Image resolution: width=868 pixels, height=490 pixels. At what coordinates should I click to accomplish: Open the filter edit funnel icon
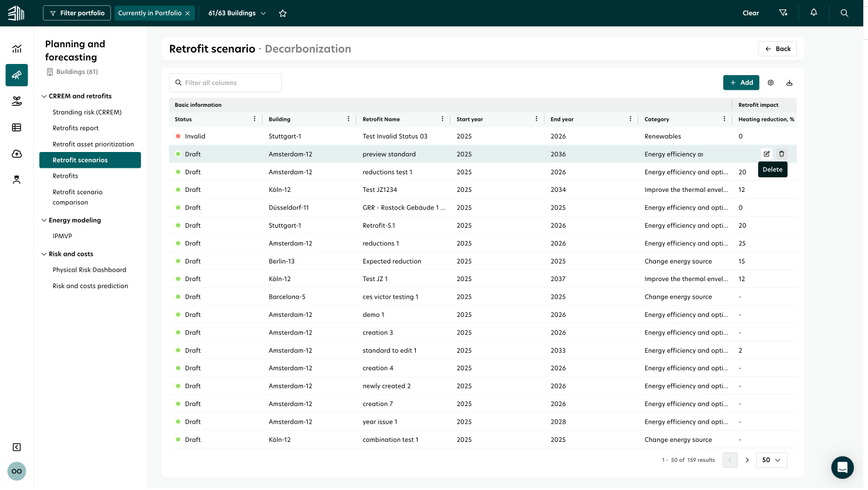783,13
